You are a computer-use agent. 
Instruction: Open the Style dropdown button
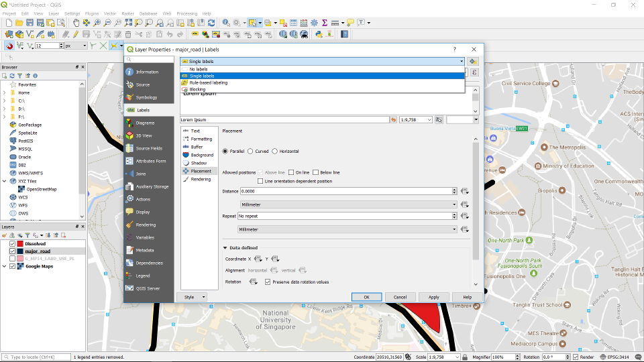point(192,297)
